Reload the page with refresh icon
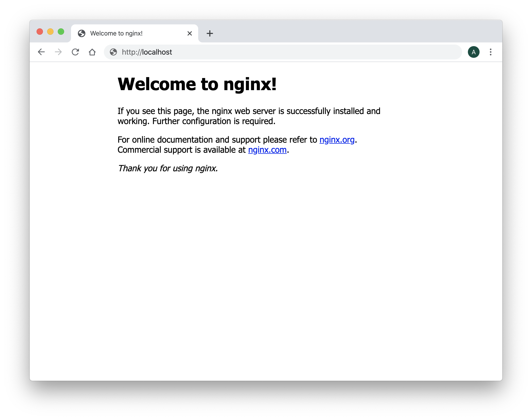This screenshot has height=420, width=532. coord(76,52)
